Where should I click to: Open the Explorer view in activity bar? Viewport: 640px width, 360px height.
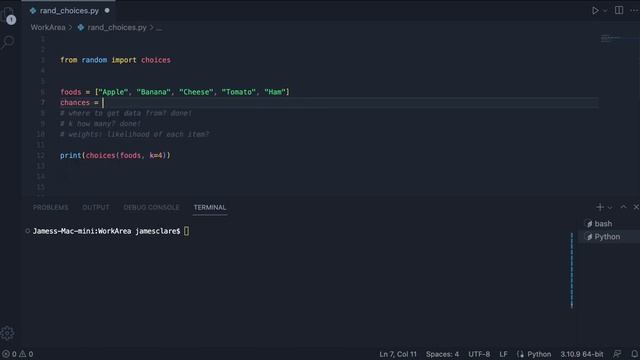(x=8, y=16)
